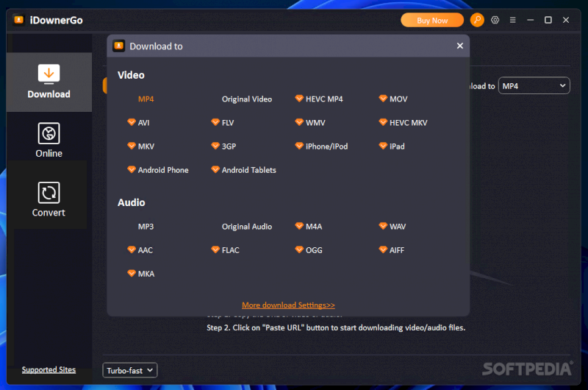Open the Online browser section
Viewport: 588px width, 390px height.
(49, 140)
